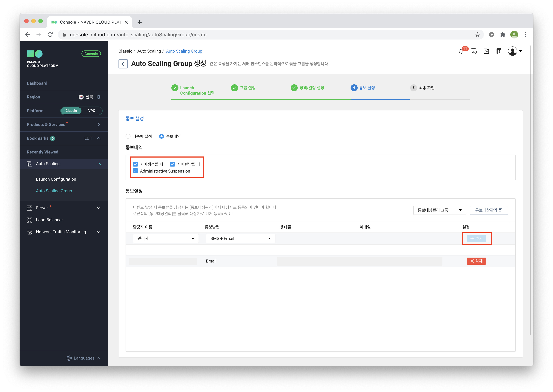The image size is (553, 392).
Task: Click the browser extensions puzzle icon
Action: tap(503, 35)
